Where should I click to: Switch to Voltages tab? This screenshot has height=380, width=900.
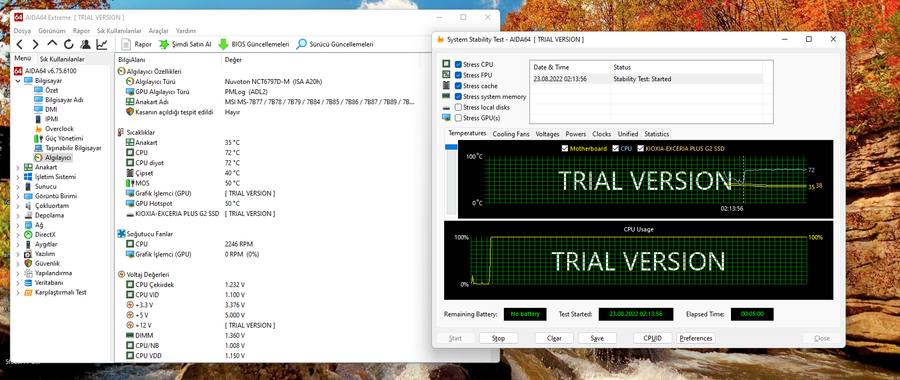pyautogui.click(x=547, y=134)
